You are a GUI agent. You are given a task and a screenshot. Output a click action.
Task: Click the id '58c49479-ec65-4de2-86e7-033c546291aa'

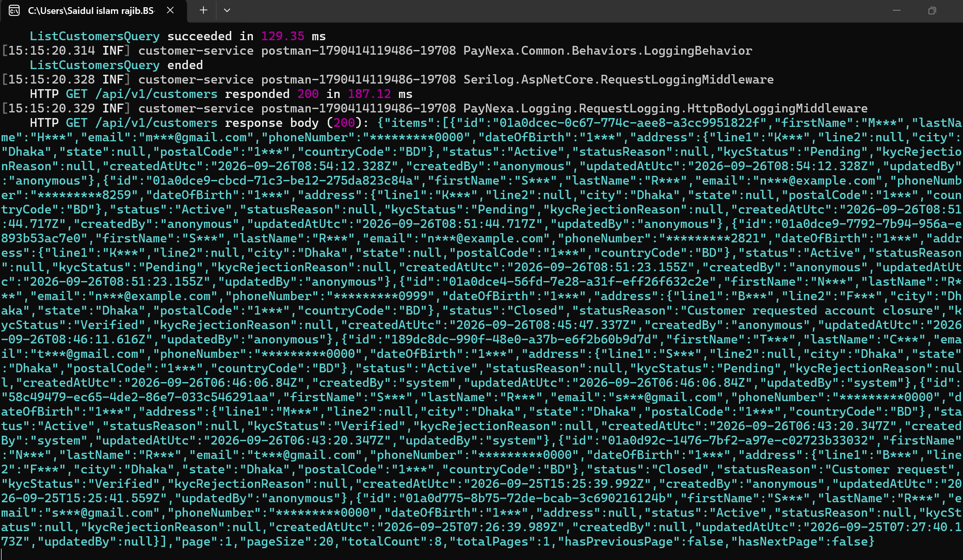[138, 397]
